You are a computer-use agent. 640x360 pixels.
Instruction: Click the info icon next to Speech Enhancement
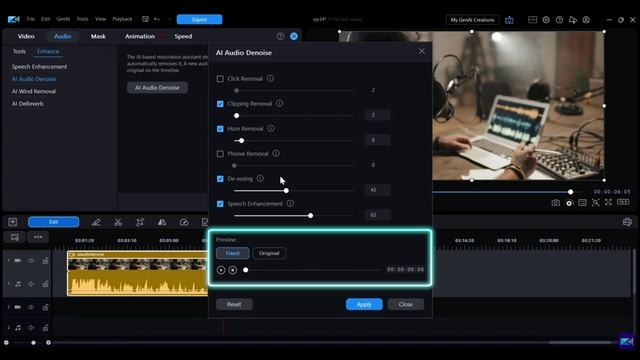pos(290,203)
